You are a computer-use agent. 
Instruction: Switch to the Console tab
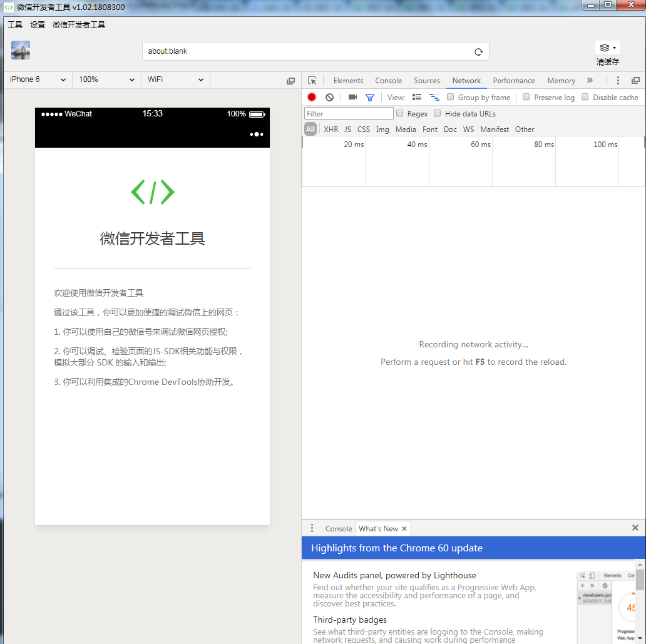pyautogui.click(x=388, y=81)
